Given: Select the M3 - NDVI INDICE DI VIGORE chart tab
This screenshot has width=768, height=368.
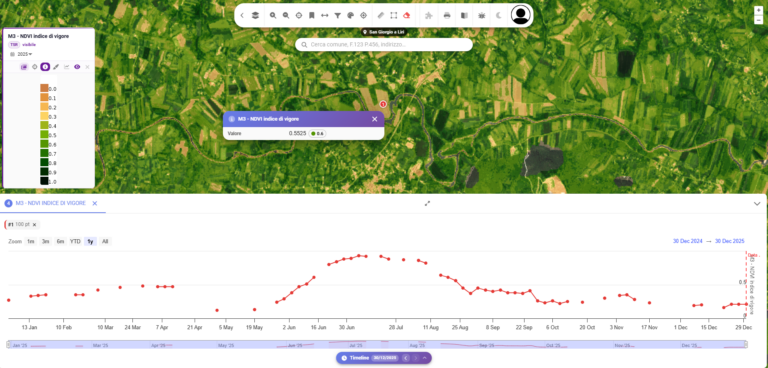Looking at the screenshot, I should point(50,203).
